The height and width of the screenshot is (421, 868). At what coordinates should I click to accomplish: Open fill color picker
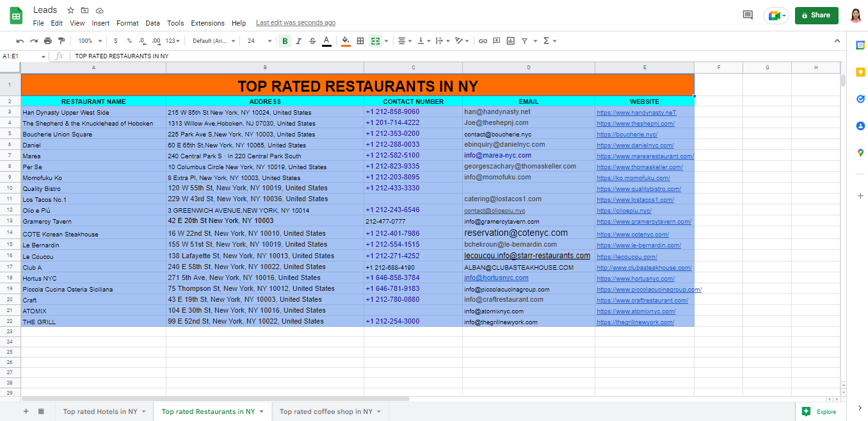tap(346, 41)
